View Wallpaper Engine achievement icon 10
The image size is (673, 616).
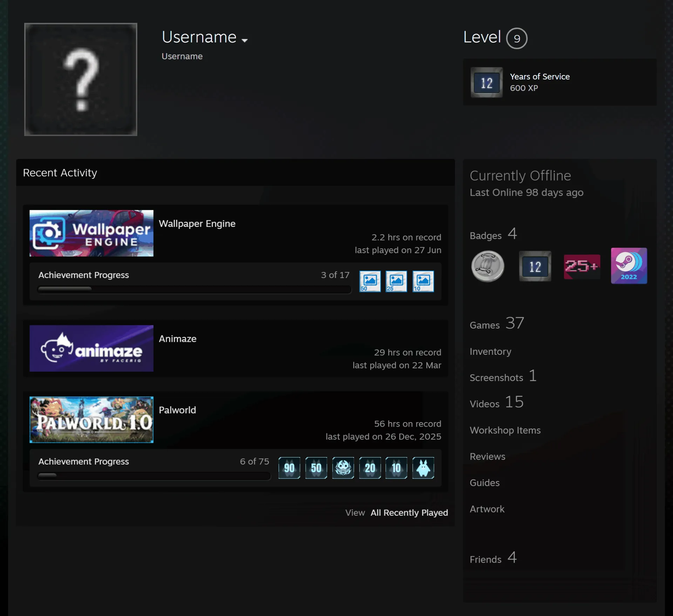coord(423,281)
